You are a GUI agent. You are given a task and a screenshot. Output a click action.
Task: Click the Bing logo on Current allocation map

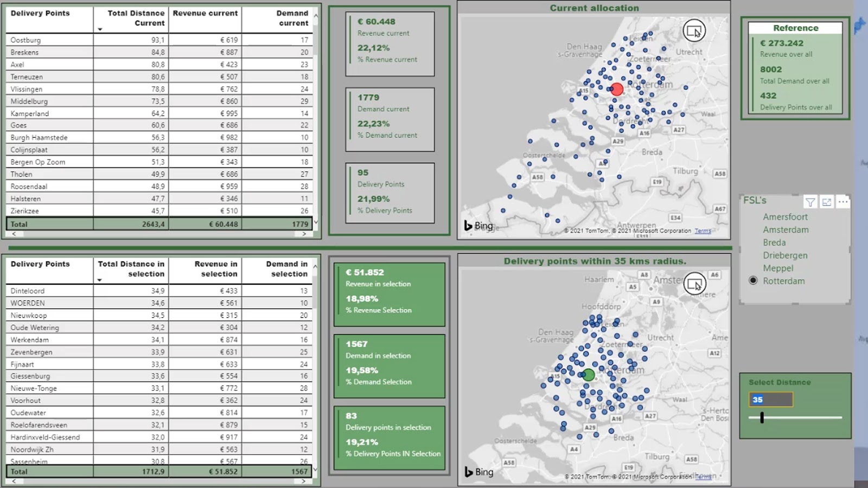pos(478,226)
